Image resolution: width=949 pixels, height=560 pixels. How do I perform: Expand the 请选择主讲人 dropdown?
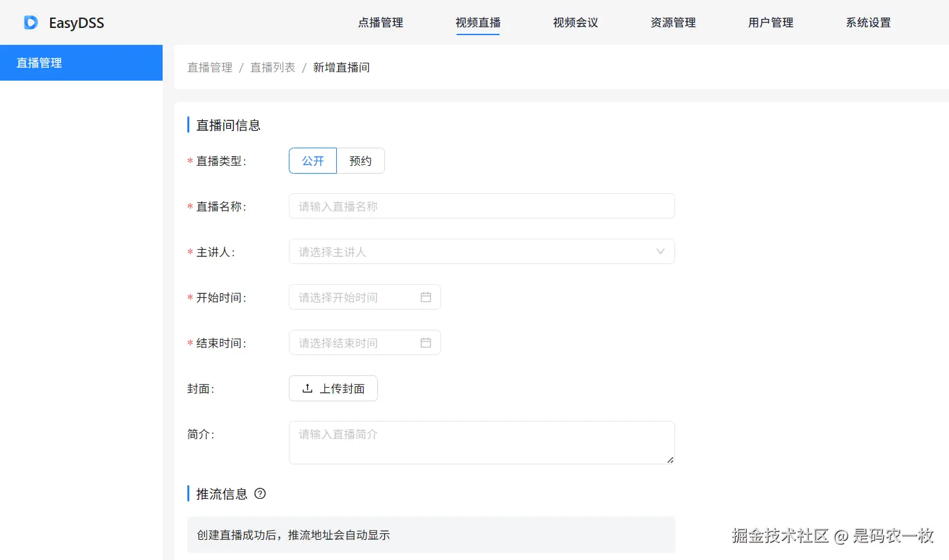(482, 252)
